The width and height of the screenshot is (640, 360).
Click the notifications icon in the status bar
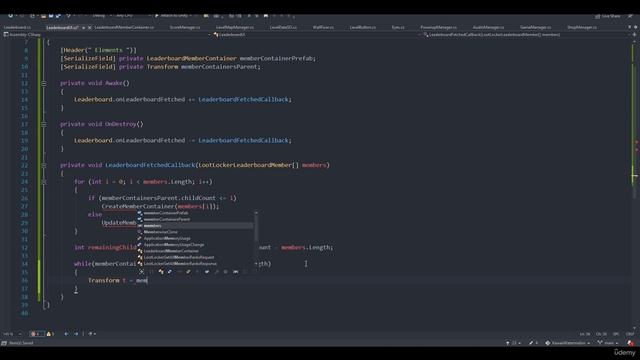[631, 343]
